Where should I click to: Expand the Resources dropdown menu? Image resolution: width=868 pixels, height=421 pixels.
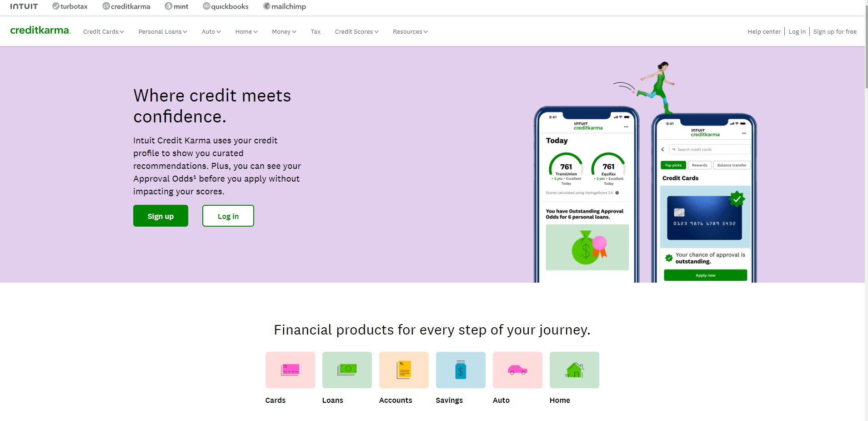point(410,32)
